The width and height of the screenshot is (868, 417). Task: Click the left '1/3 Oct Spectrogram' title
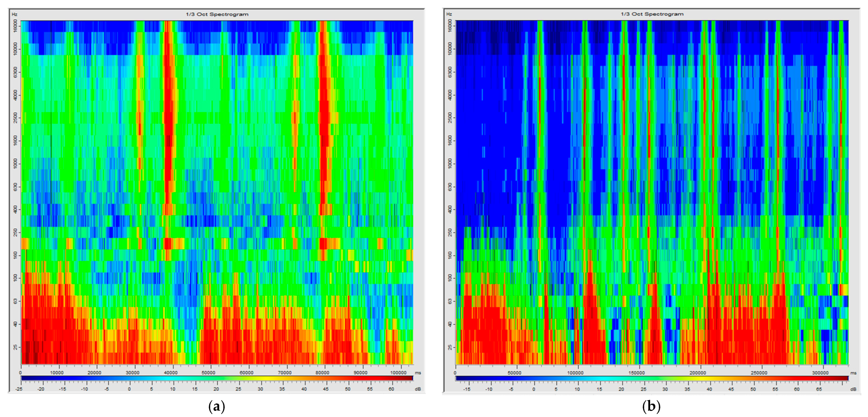(217, 14)
